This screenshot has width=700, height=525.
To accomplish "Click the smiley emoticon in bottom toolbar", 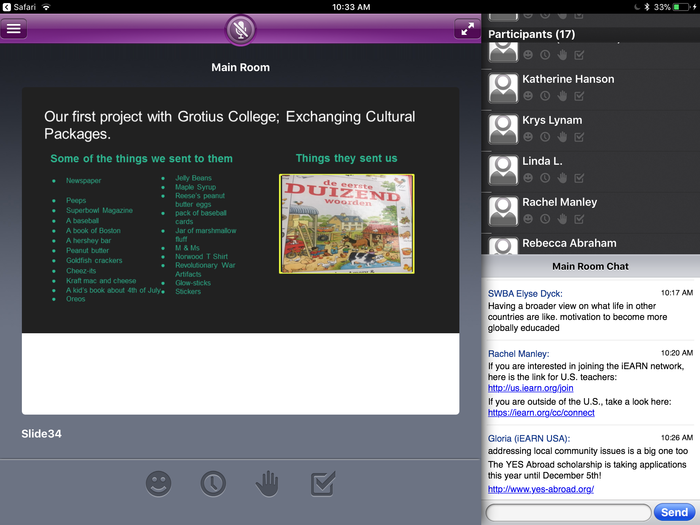I will click(158, 484).
